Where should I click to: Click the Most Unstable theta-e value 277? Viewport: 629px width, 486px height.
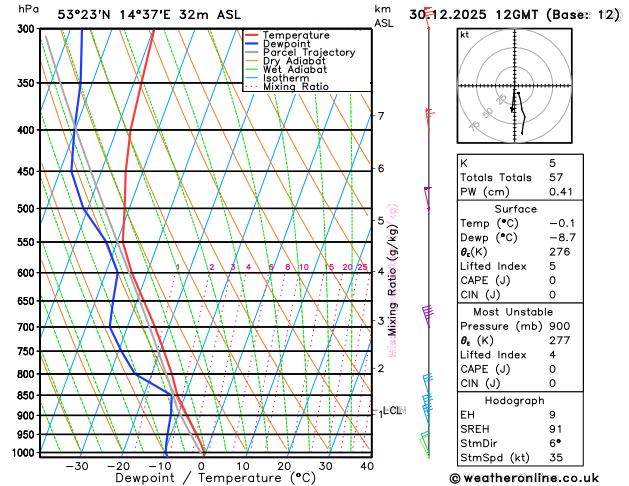point(560,340)
